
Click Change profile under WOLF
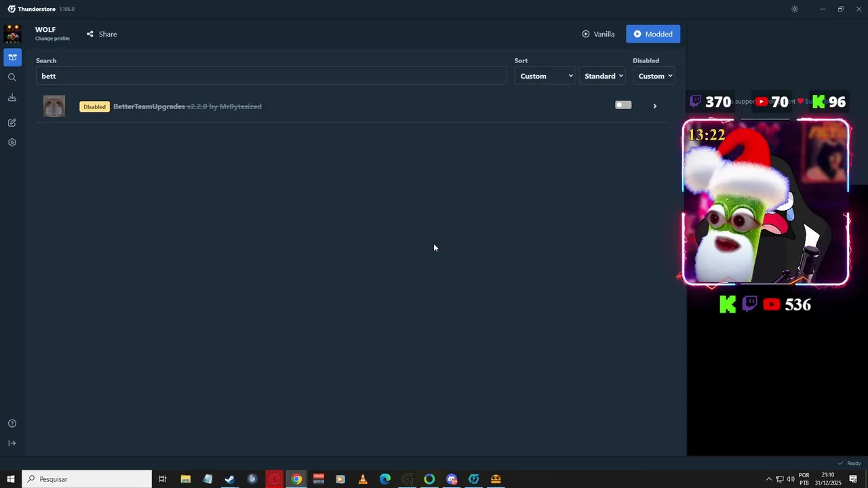[x=52, y=39]
